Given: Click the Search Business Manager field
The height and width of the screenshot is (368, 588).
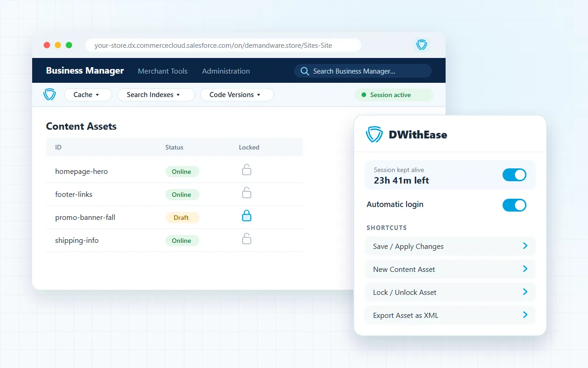Looking at the screenshot, I should click(363, 71).
